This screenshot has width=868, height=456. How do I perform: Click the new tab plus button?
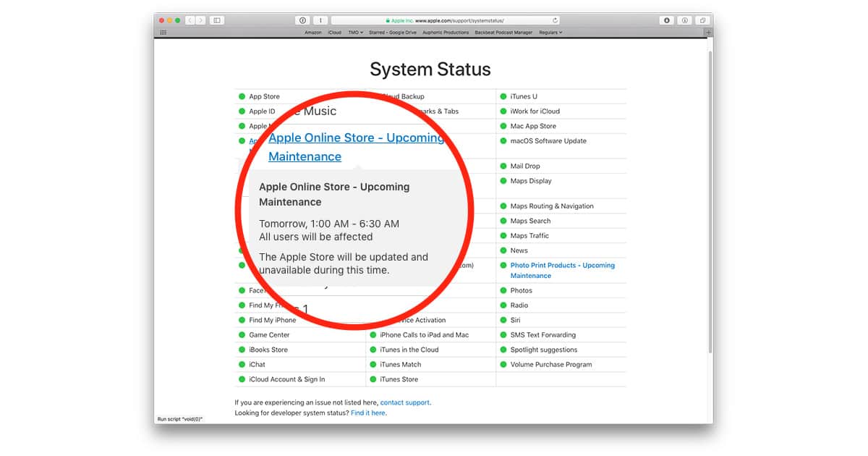[708, 33]
